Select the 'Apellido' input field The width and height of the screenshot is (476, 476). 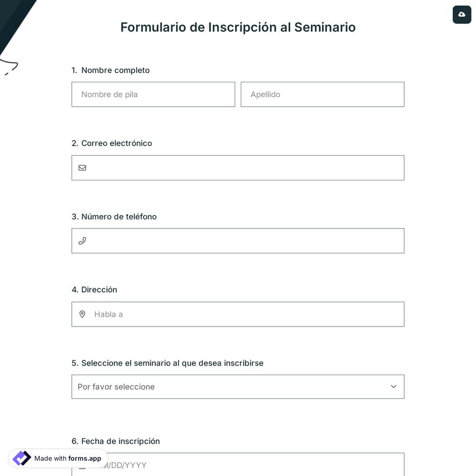click(x=322, y=94)
